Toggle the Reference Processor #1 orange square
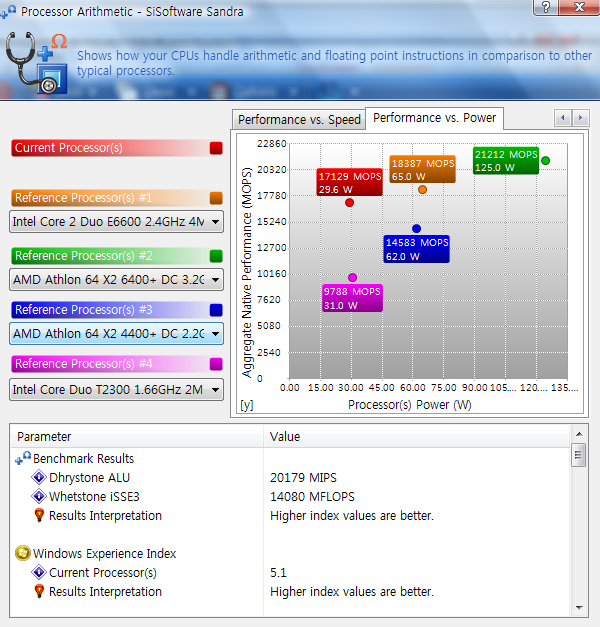 [x=216, y=198]
